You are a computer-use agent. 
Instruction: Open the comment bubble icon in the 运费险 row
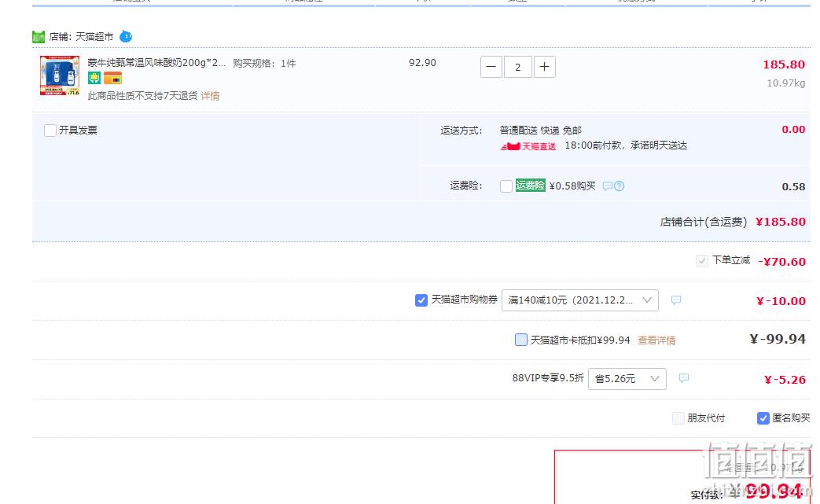[x=607, y=186]
